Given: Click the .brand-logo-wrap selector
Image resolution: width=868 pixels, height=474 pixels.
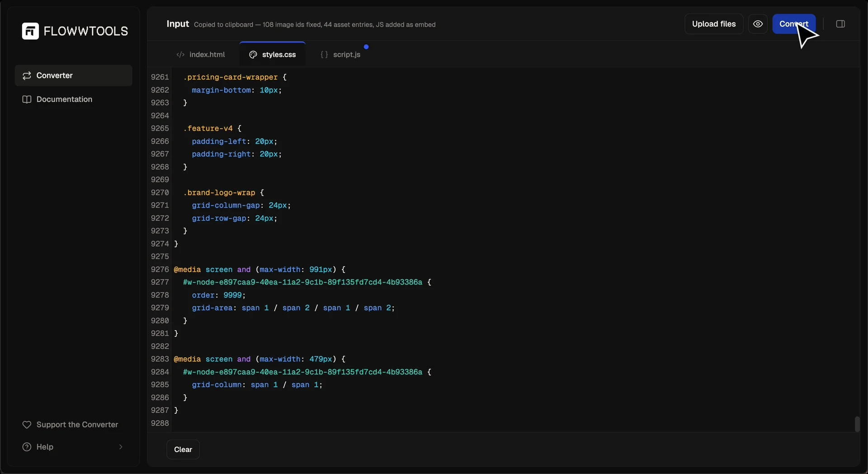Looking at the screenshot, I should coord(219,193).
